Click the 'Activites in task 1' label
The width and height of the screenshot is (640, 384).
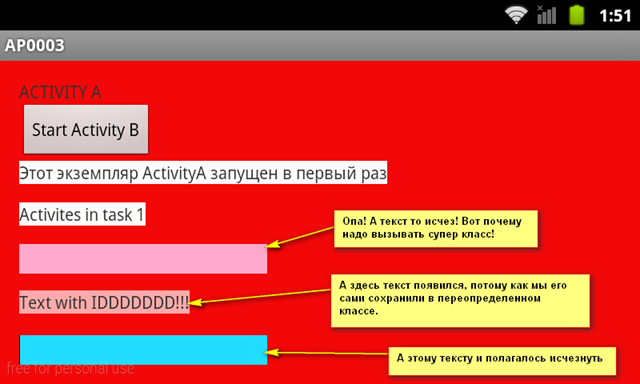pos(82,214)
